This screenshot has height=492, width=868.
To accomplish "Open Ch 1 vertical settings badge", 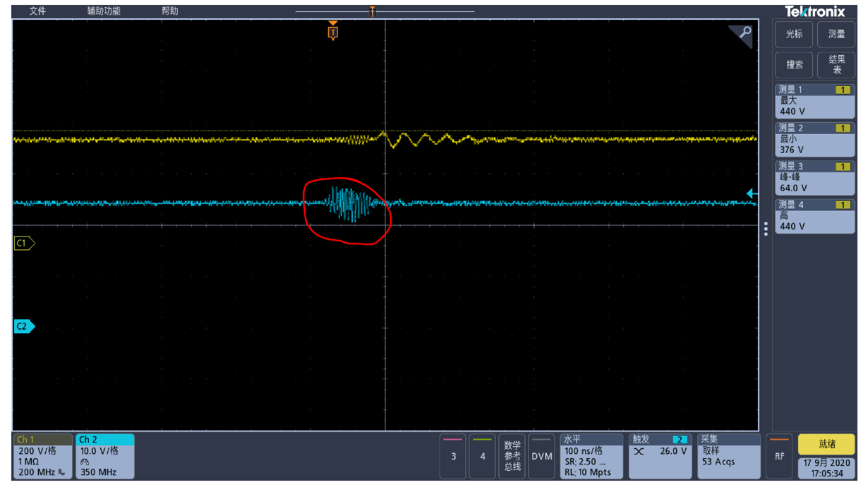I will click(x=43, y=457).
